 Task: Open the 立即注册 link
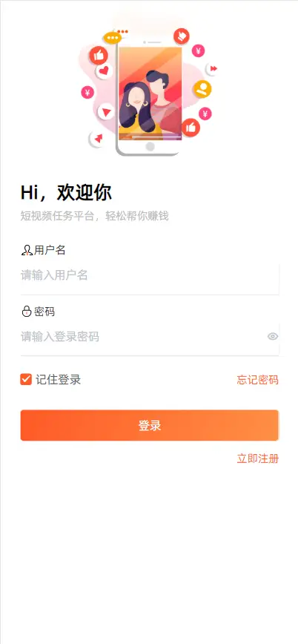click(258, 459)
